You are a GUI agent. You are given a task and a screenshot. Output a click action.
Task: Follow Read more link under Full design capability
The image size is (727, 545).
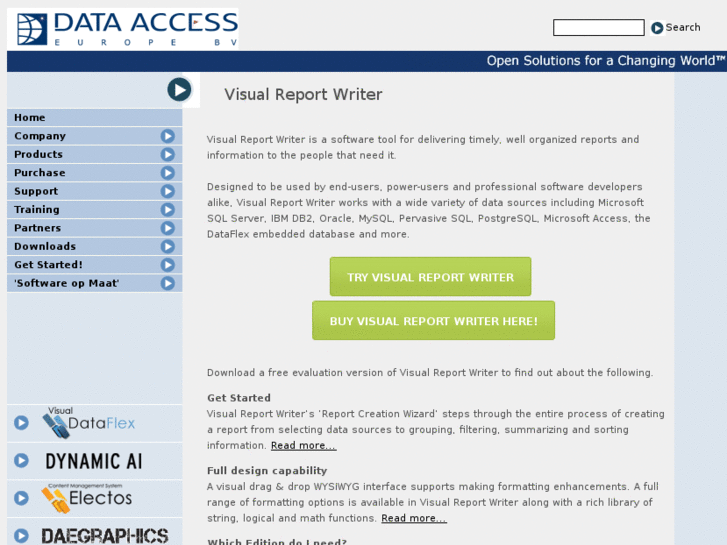(x=414, y=518)
